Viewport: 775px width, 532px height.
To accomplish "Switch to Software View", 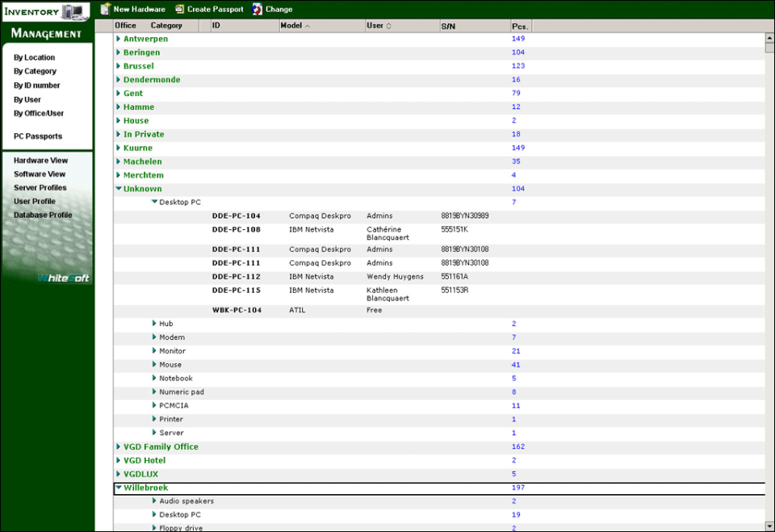I will coord(40,174).
